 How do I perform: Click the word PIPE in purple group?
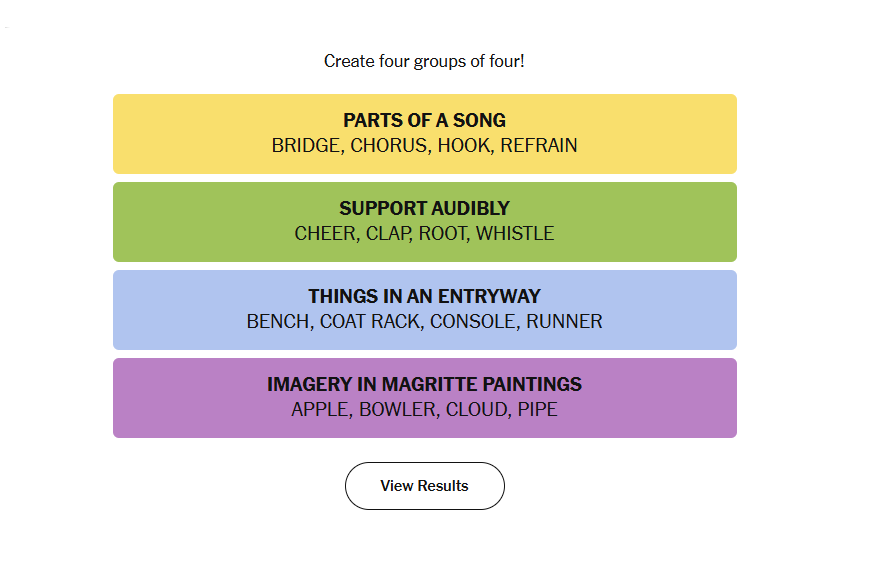[x=537, y=409]
